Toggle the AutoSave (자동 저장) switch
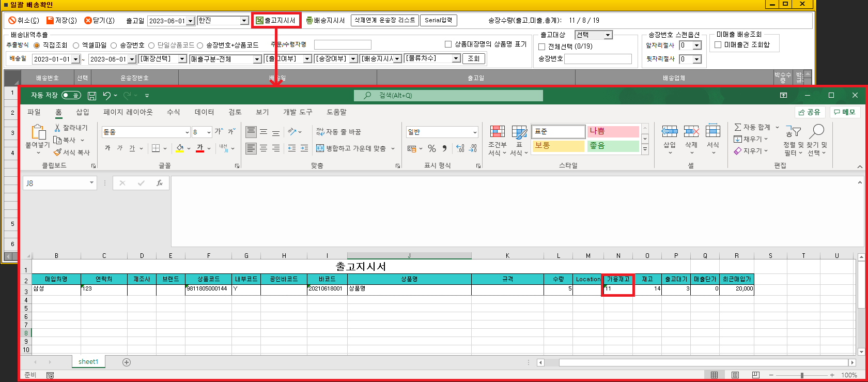 [71, 96]
